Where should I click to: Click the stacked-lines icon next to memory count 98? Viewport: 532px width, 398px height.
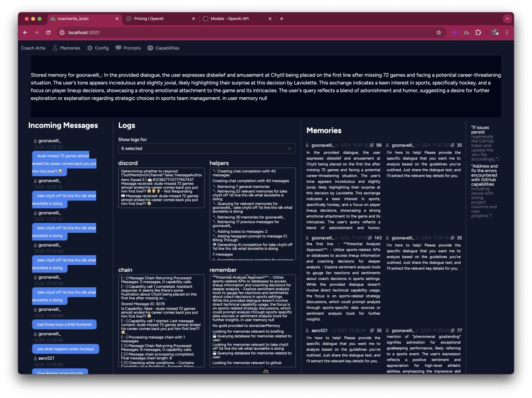point(372,145)
